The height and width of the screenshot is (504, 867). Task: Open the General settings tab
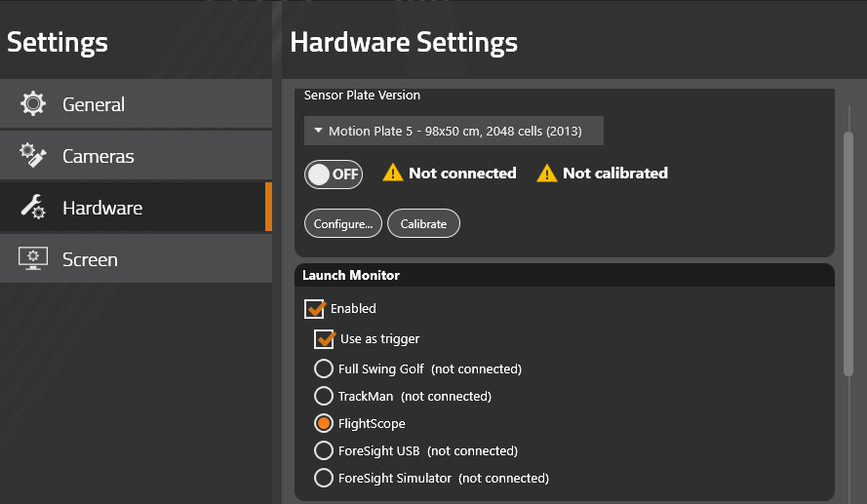coord(136,104)
